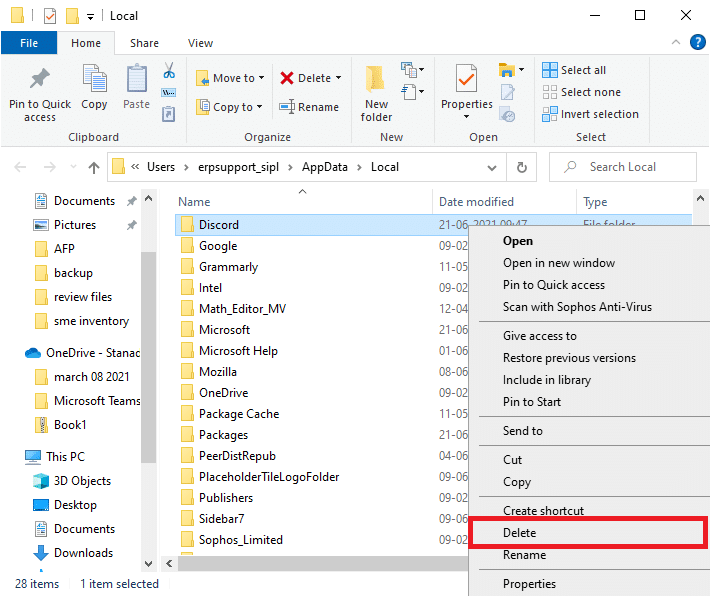Open Properties checkmark icon in ribbon
The height and width of the screenshot is (596, 710).
pyautogui.click(x=466, y=79)
